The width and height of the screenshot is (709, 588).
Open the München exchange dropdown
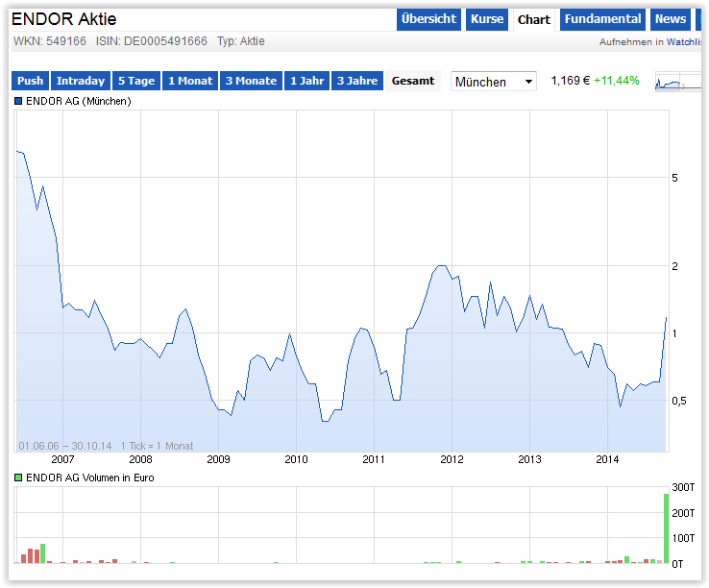click(494, 82)
